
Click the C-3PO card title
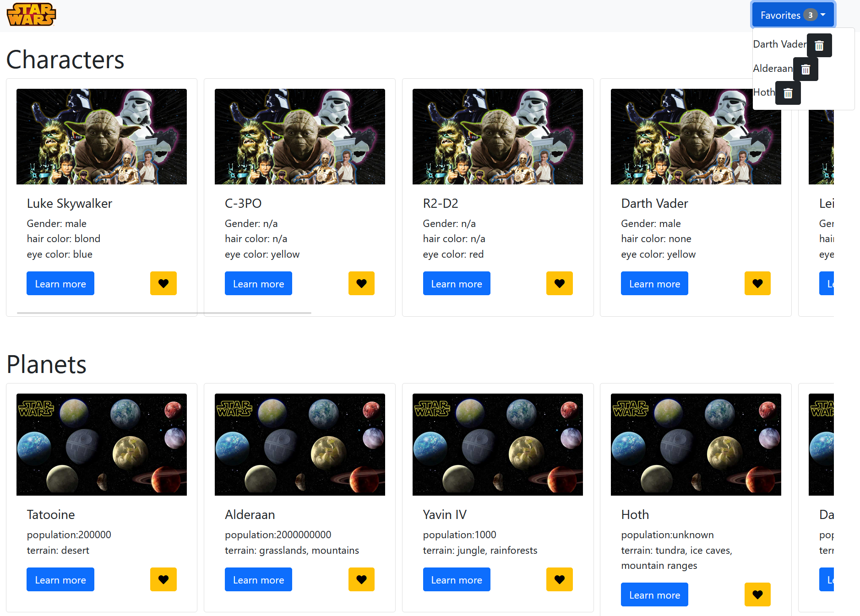click(x=243, y=203)
